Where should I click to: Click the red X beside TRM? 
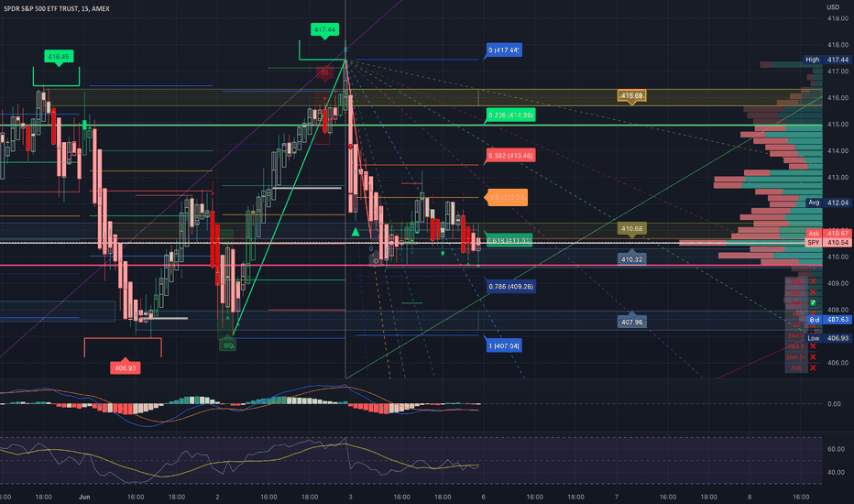813,281
